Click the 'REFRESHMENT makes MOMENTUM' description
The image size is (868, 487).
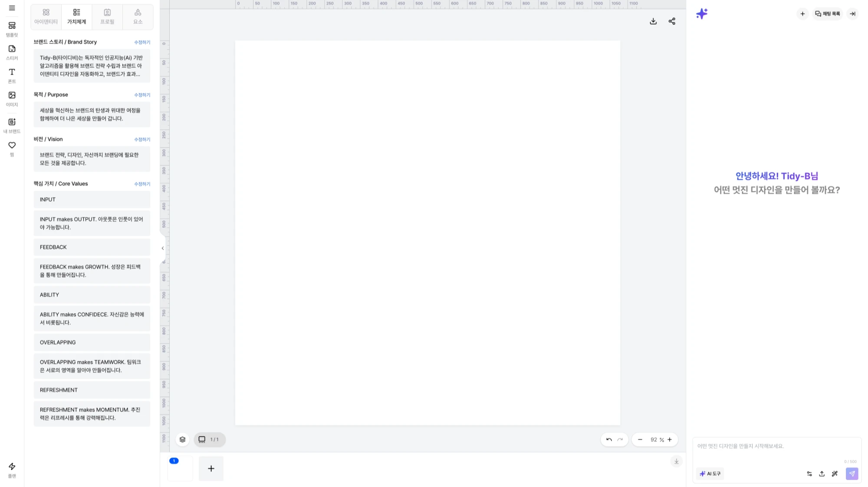click(92, 414)
